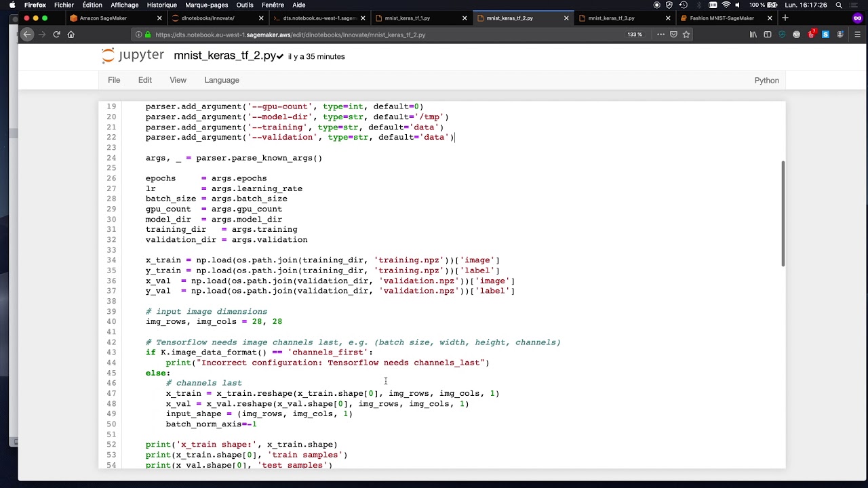Viewport: 868px width, 488px height.
Task: Go back with the browser back arrow
Action: 27,35
